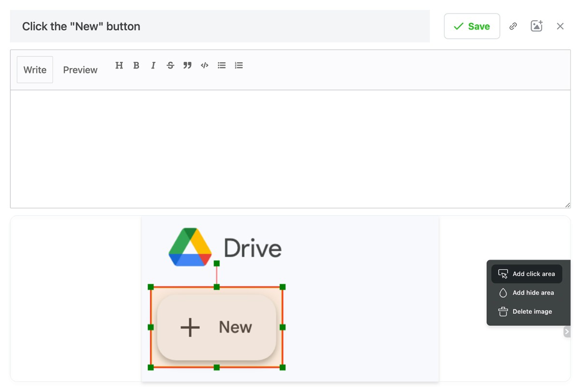Close the step editor
The height and width of the screenshot is (392, 580).
560,26
